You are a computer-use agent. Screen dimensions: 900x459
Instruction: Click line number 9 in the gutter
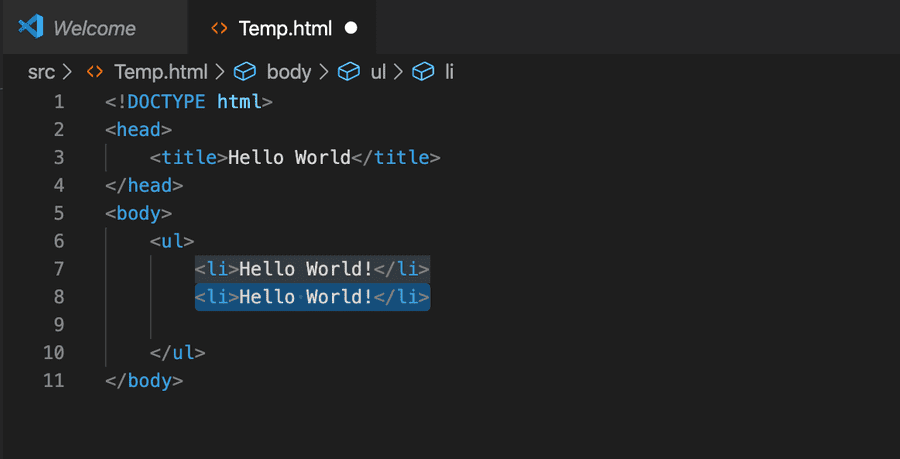(x=58, y=325)
